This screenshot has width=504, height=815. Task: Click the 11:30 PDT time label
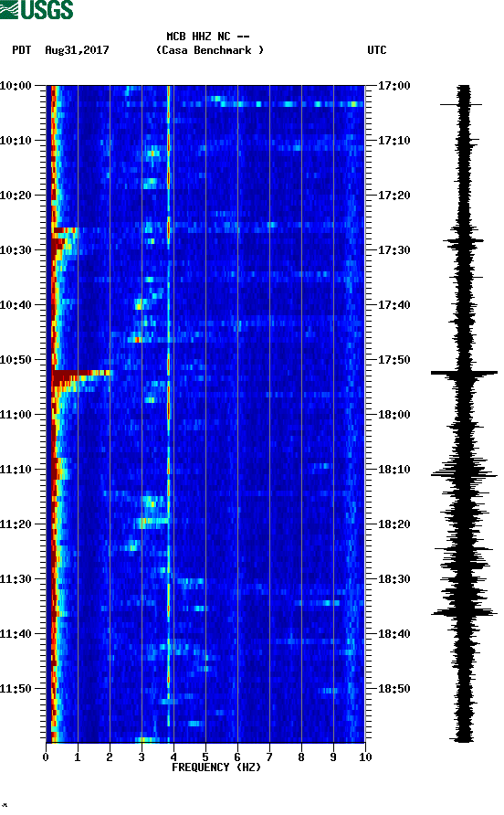(16, 579)
